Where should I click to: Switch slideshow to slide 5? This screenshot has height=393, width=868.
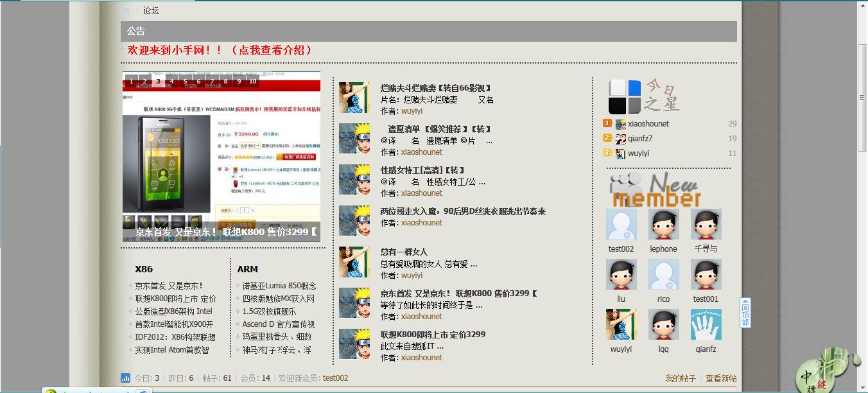click(x=186, y=82)
